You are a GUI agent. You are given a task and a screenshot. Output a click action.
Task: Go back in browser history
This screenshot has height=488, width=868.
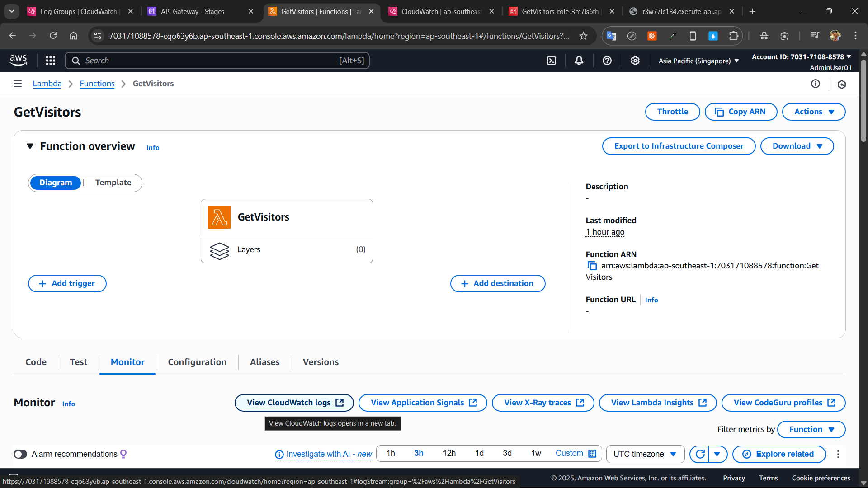point(12,36)
